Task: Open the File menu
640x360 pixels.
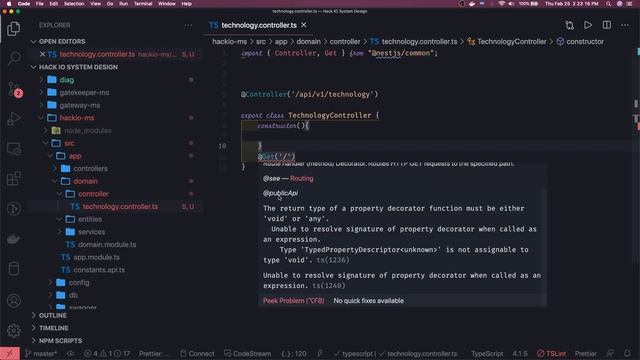Action: pyautogui.click(x=40, y=4)
